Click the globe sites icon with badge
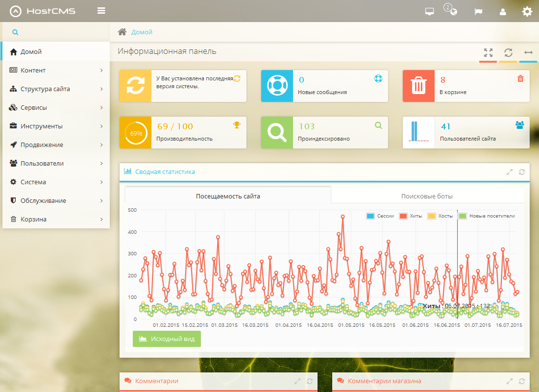Viewport: 539px width, 392px height. click(x=453, y=11)
